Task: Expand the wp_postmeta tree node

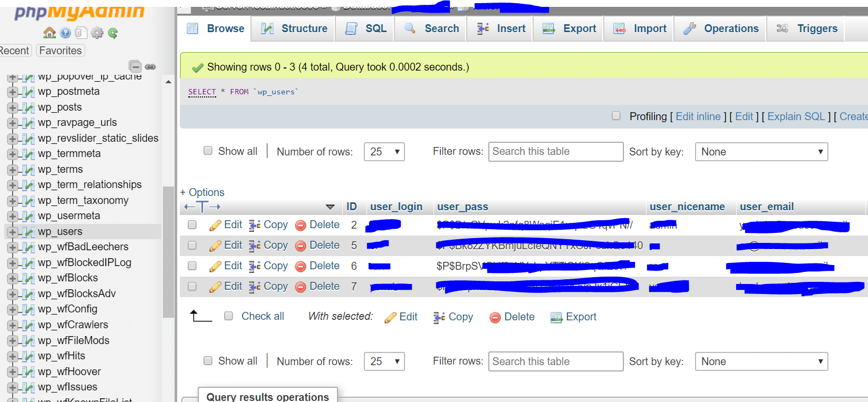Action: [12, 92]
